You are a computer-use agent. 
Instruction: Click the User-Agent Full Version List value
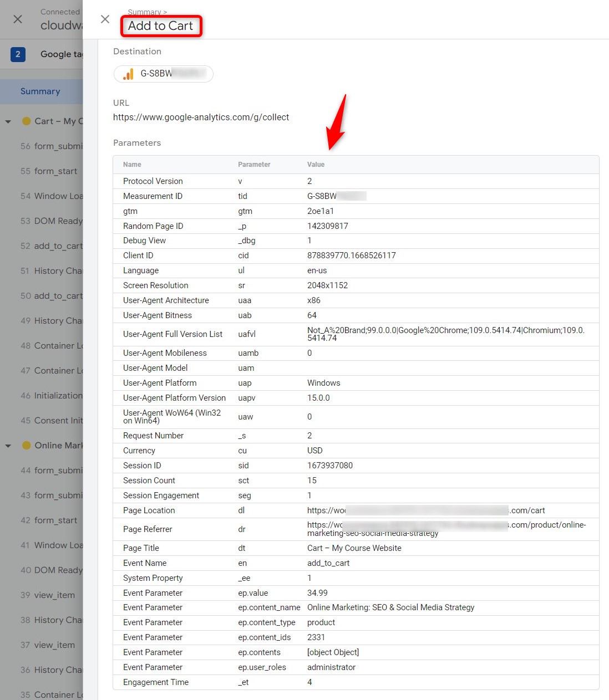click(446, 334)
